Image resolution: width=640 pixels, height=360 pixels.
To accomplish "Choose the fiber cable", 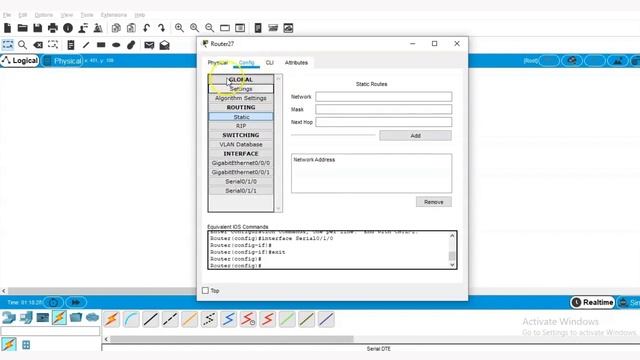I will click(x=189, y=319).
